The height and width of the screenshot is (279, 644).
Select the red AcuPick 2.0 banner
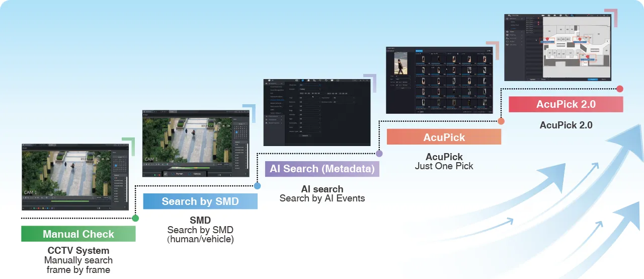[x=566, y=104]
